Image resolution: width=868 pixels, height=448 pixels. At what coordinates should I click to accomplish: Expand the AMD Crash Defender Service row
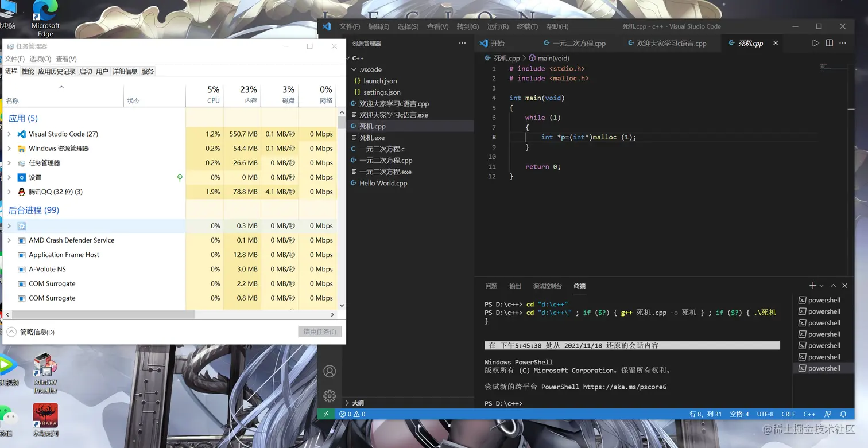coord(9,240)
